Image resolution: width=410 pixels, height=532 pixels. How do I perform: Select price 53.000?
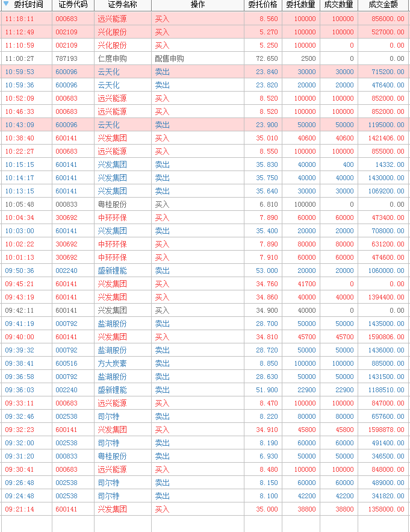tap(267, 271)
